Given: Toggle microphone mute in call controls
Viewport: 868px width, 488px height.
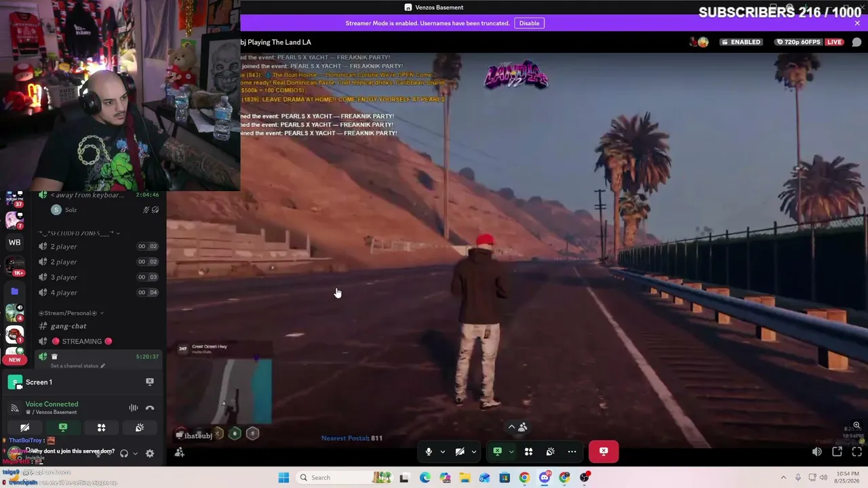Looking at the screenshot, I should pos(429,451).
